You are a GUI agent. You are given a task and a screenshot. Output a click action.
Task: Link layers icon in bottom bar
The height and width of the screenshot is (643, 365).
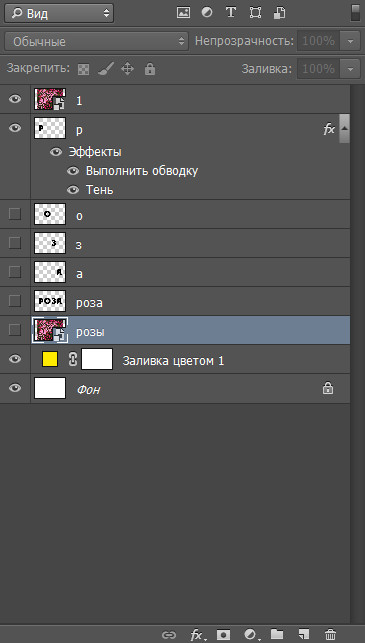[168, 635]
